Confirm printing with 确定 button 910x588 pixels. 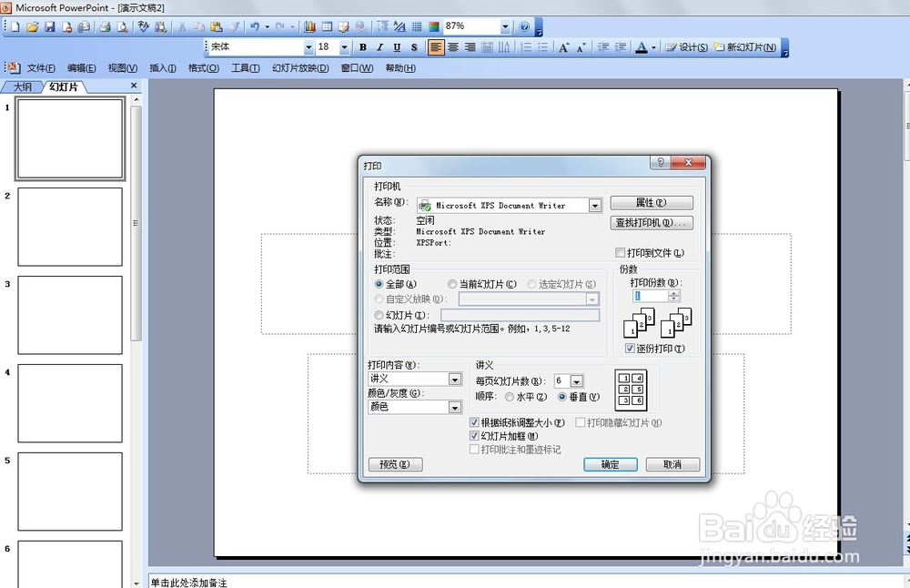610,464
